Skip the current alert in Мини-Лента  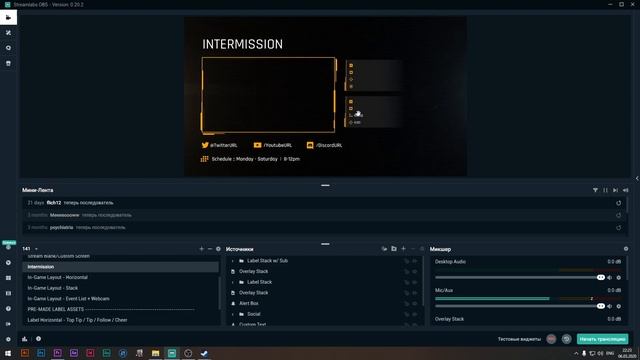(615, 190)
